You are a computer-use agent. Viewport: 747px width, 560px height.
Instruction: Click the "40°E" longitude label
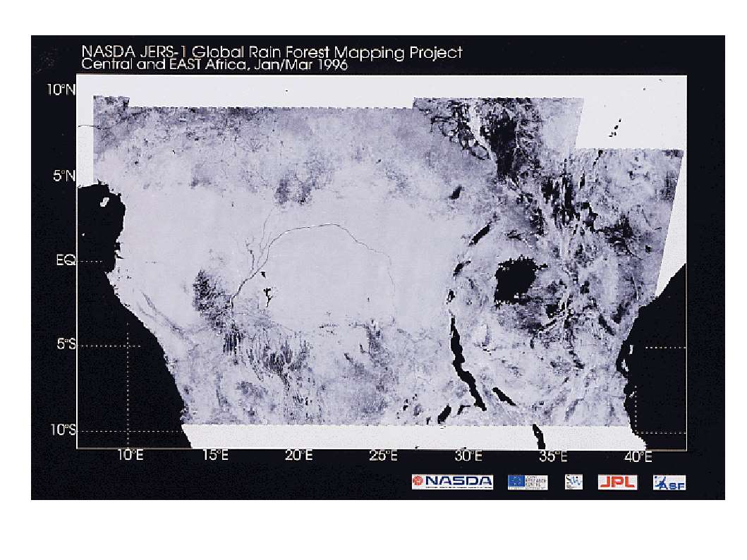[638, 456]
